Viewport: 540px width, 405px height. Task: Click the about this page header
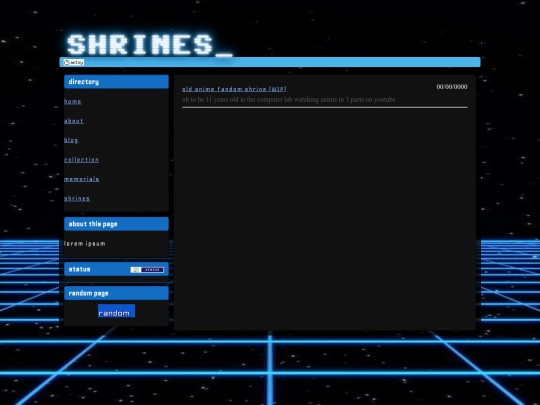[x=116, y=224]
